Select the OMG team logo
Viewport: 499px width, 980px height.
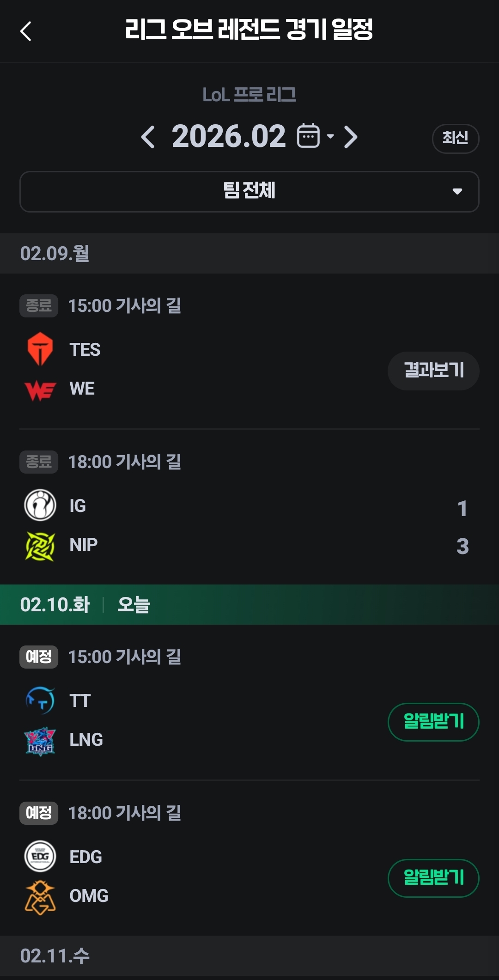tap(40, 897)
